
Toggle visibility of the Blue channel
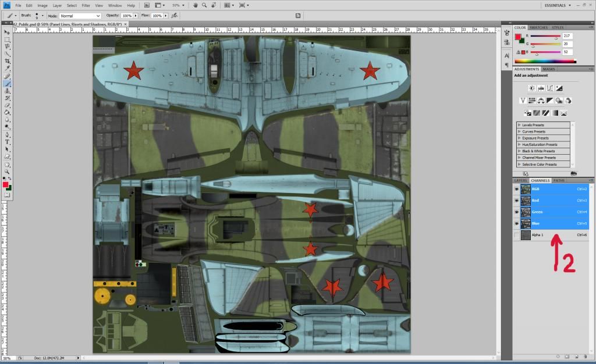pos(516,223)
